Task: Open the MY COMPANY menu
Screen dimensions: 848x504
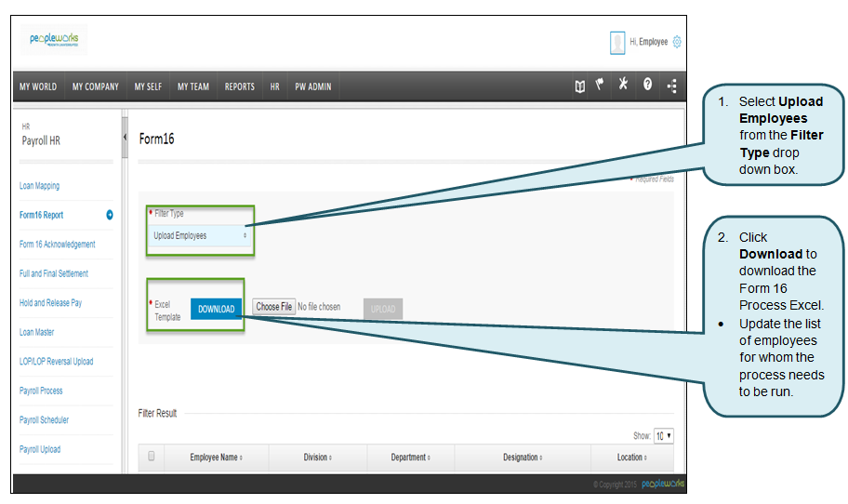Action: [96, 86]
